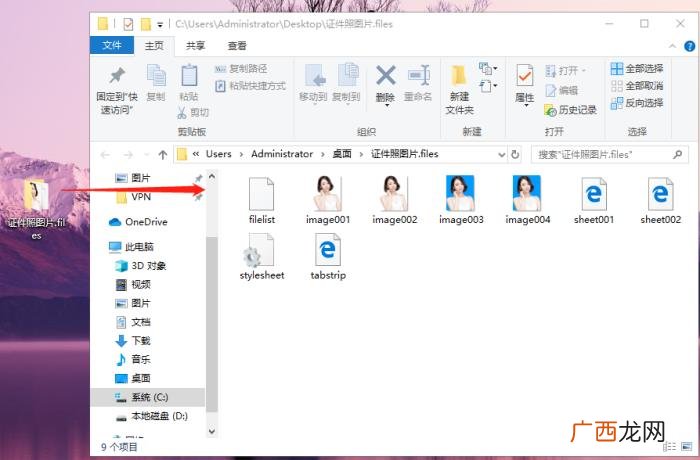Open the Delete dropdown arrow
This screenshot has height=460, width=700.
pos(387,105)
